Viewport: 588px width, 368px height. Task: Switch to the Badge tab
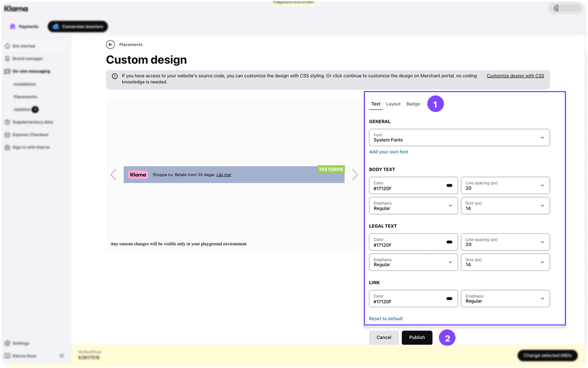click(x=413, y=104)
